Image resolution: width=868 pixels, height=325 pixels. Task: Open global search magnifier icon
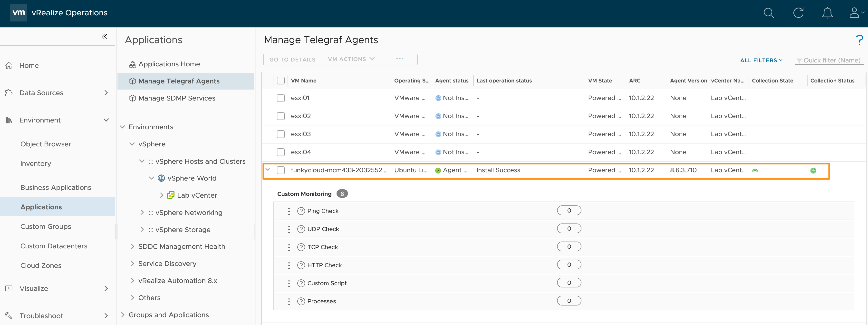click(769, 13)
